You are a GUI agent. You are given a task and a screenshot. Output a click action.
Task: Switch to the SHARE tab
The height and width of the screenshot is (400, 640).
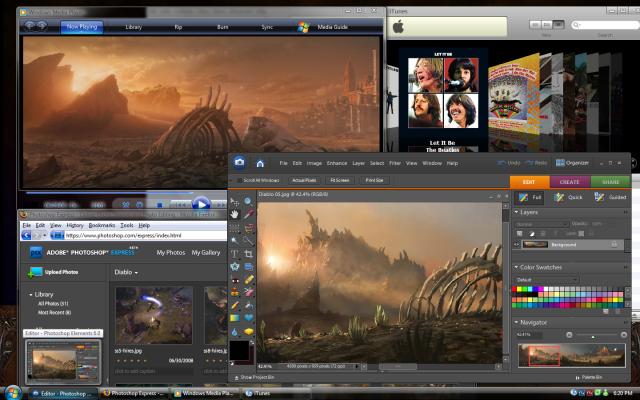point(610,182)
